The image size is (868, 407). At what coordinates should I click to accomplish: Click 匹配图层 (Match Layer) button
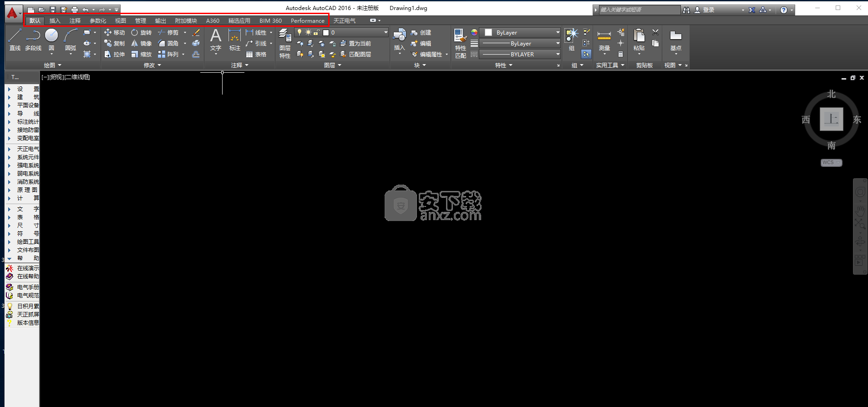[x=356, y=55]
